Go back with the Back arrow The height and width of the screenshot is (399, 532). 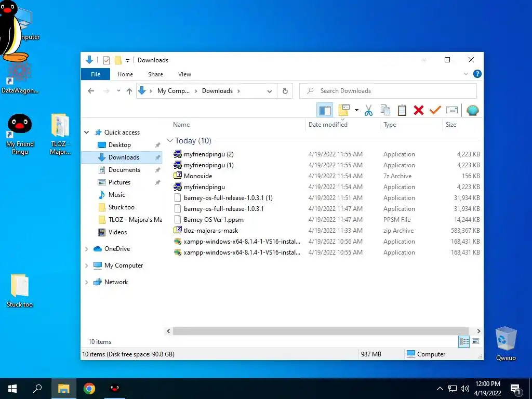(x=91, y=91)
